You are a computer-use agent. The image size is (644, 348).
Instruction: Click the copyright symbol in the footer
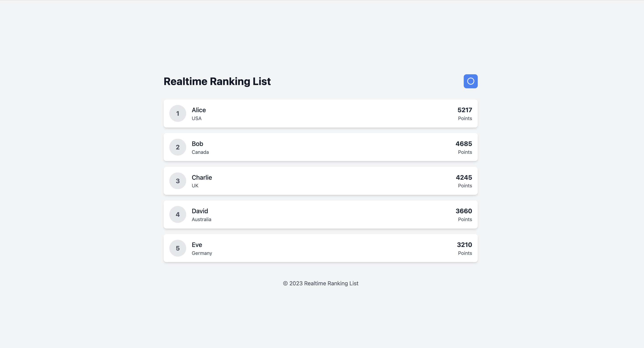pos(285,283)
